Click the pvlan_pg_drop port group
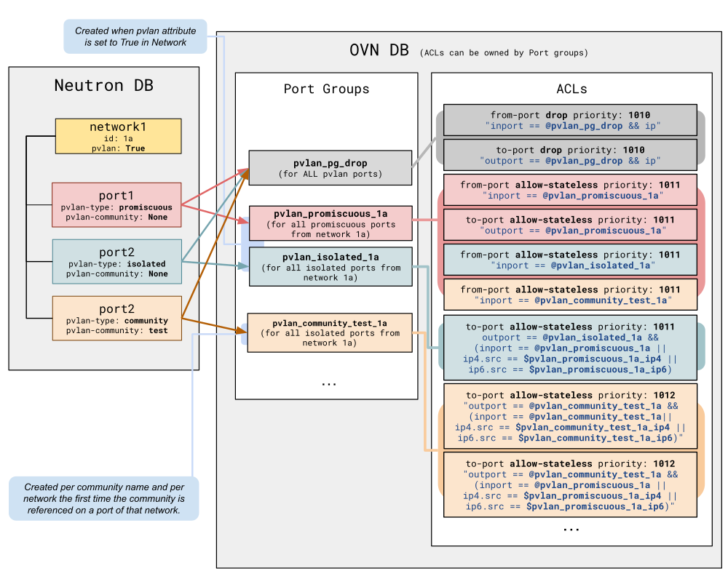728x587 pixels. (x=330, y=167)
